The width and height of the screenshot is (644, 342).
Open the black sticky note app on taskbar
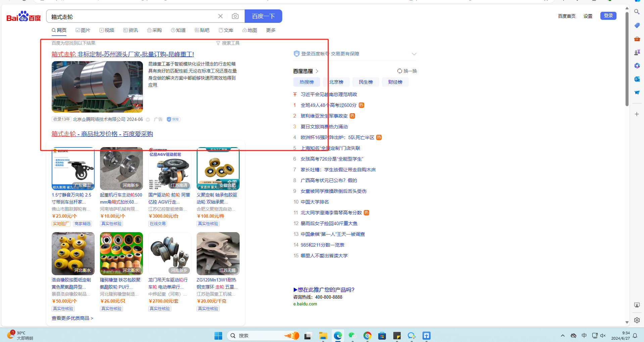pyautogui.click(x=397, y=336)
